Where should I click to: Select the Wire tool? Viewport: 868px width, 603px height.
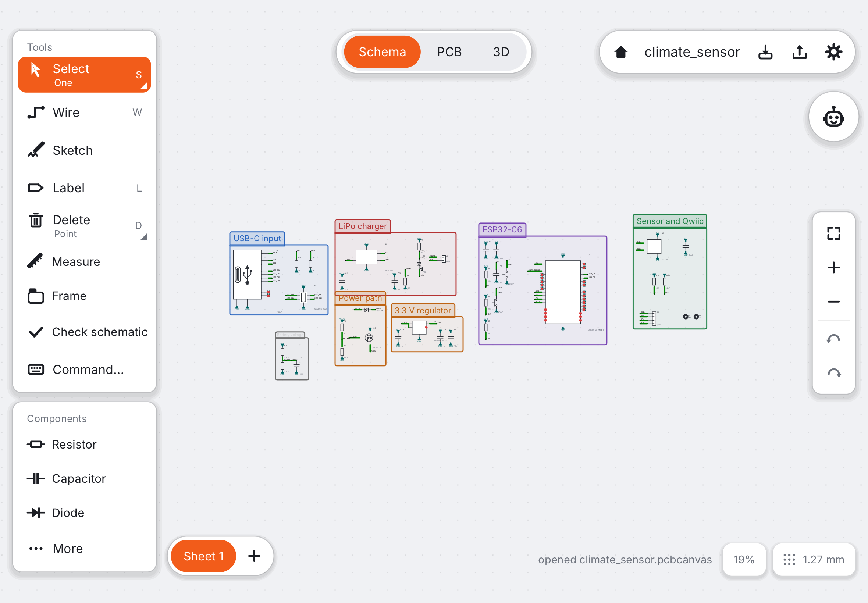pos(84,113)
